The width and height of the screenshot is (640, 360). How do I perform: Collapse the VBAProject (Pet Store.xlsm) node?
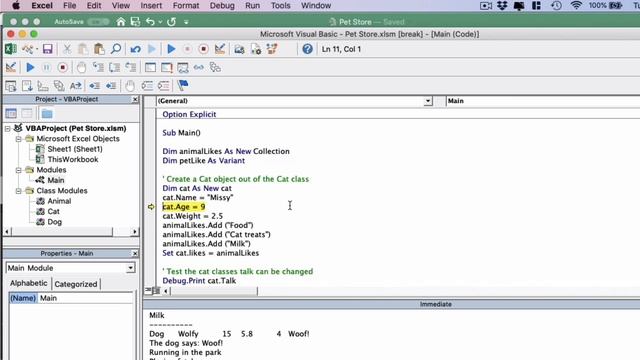click(x=8, y=129)
